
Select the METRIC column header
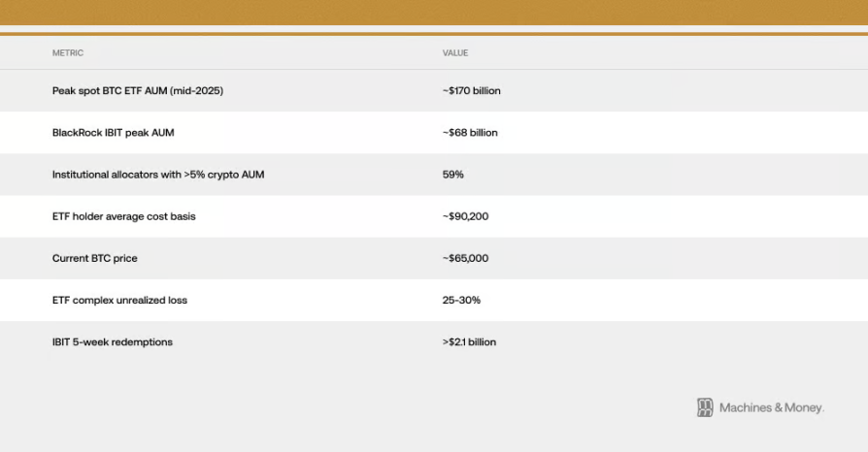68,52
